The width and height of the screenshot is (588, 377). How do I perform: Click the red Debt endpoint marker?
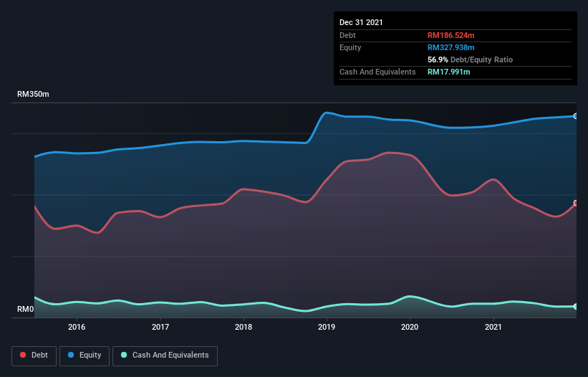pyautogui.click(x=577, y=203)
